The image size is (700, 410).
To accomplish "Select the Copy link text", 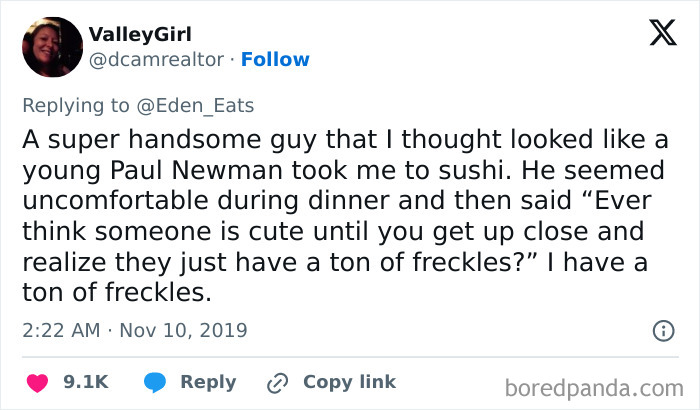I will pos(349,382).
